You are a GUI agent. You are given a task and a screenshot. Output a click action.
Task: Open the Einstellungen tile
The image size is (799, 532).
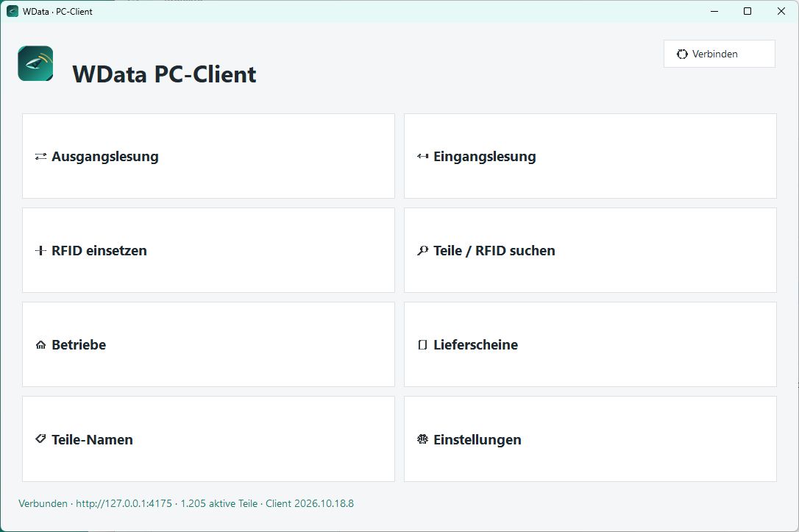tap(590, 439)
